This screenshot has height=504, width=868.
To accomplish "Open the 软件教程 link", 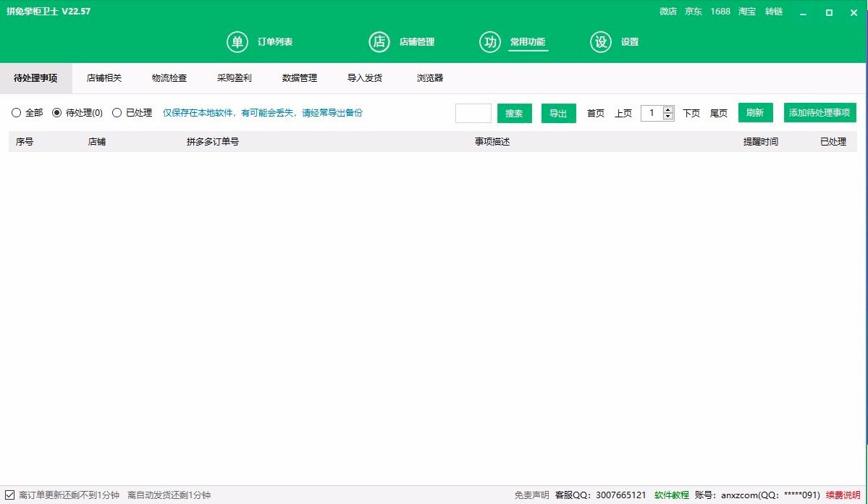I will 672,495.
